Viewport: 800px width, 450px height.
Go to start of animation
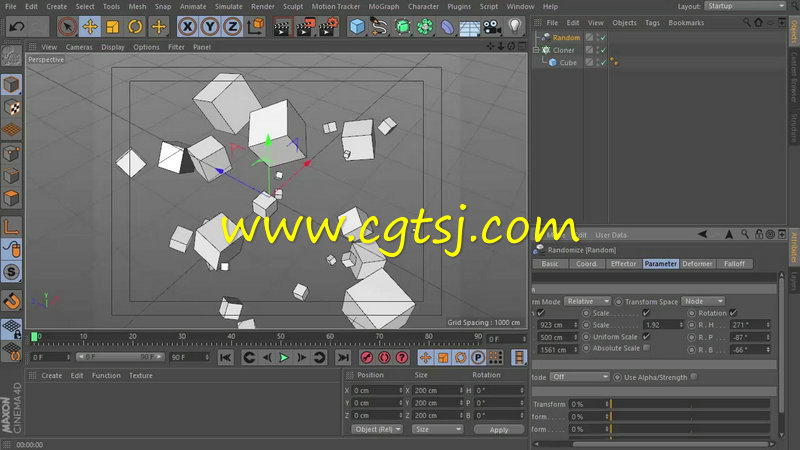pyautogui.click(x=226, y=358)
